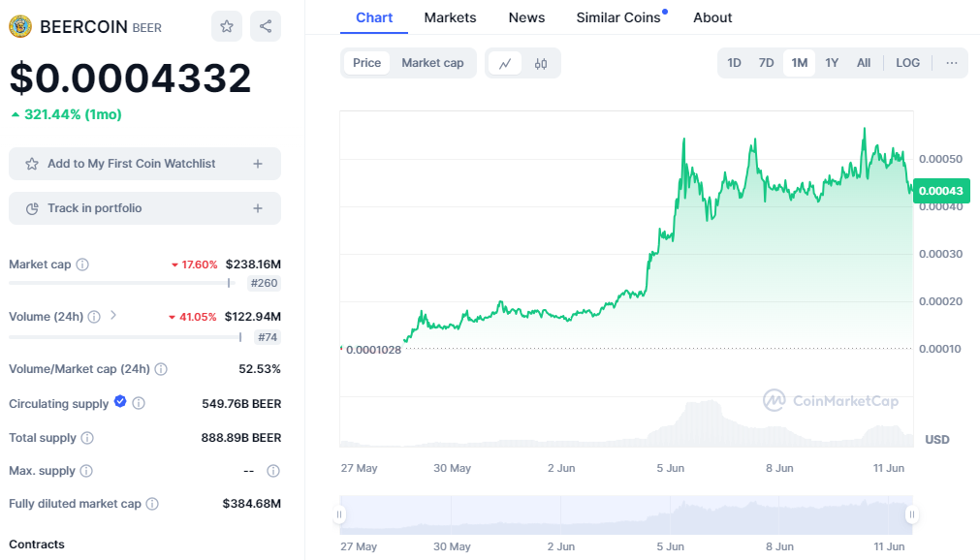Toggle the LOG scale option

[x=907, y=63]
